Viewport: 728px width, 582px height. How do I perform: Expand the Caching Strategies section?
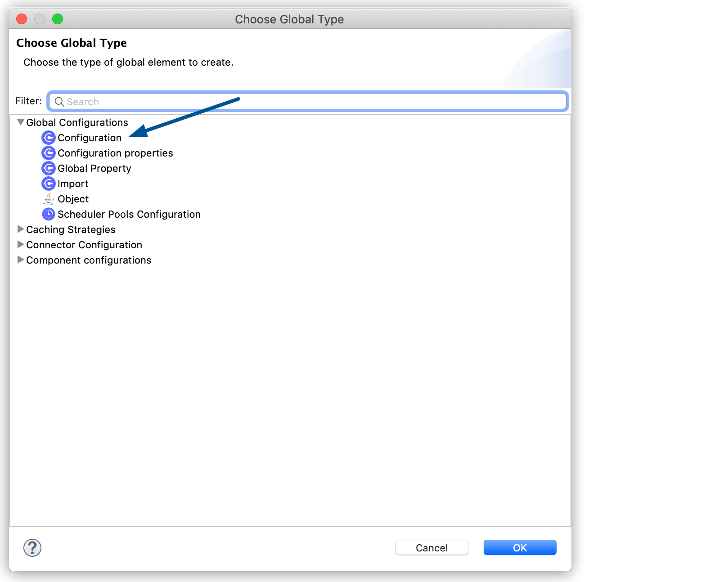tap(20, 229)
